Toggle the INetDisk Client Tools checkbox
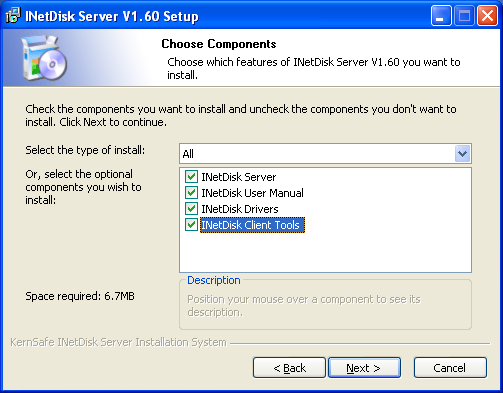The image size is (503, 393). click(x=191, y=225)
